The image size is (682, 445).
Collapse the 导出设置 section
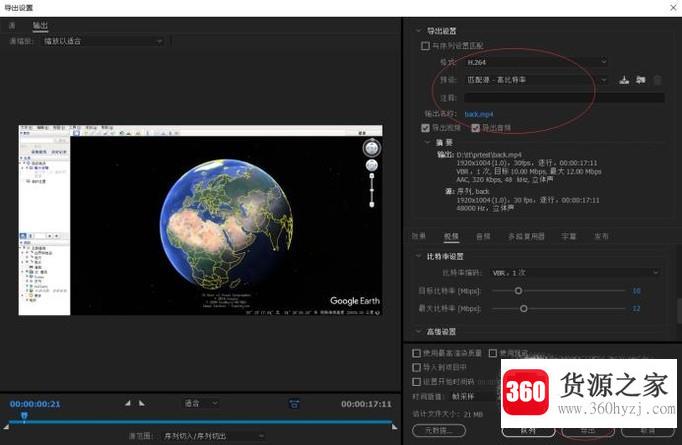pyautogui.click(x=418, y=31)
